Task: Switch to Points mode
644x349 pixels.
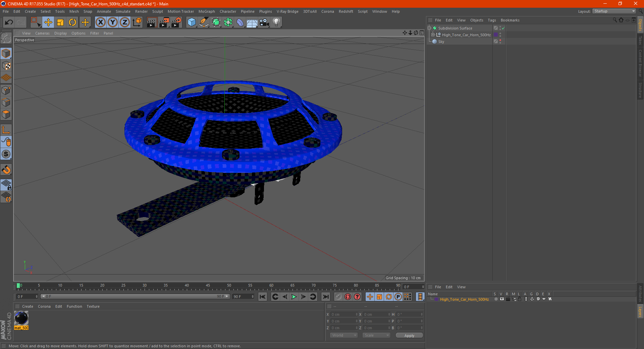Action: [6, 90]
